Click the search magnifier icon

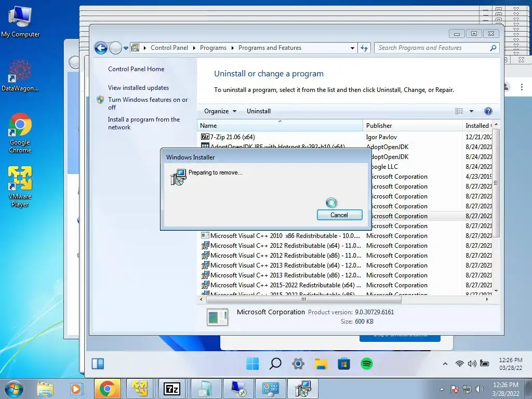pyautogui.click(x=494, y=48)
